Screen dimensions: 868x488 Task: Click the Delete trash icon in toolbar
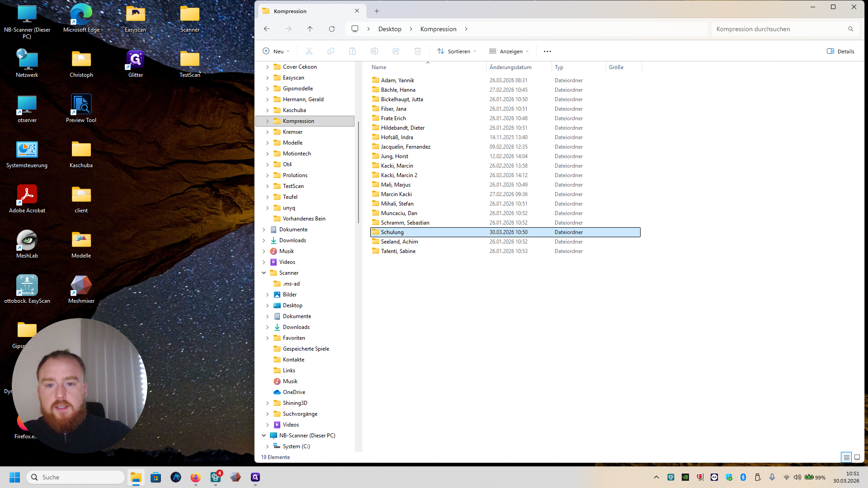point(418,52)
